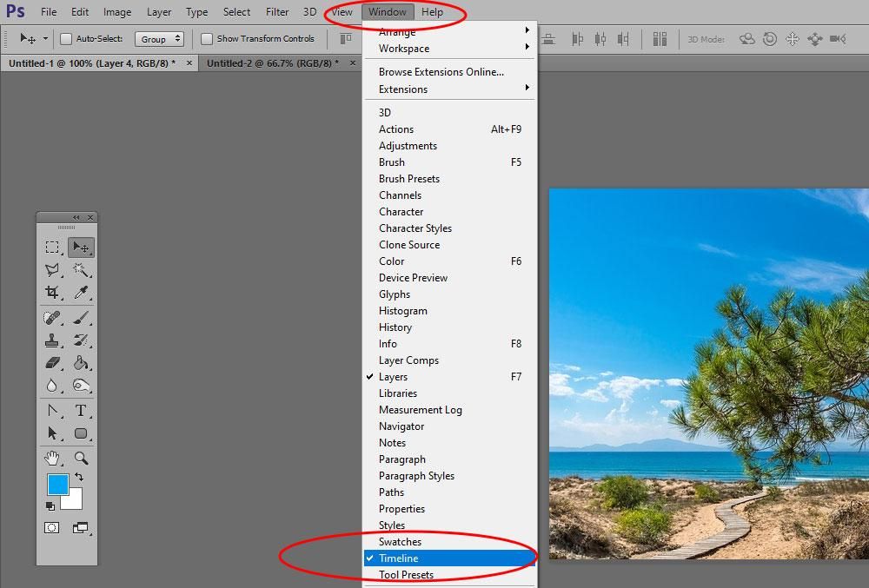Screen dimensions: 869x588
Task: Expand the Arrange submenu
Action: pyautogui.click(x=449, y=31)
